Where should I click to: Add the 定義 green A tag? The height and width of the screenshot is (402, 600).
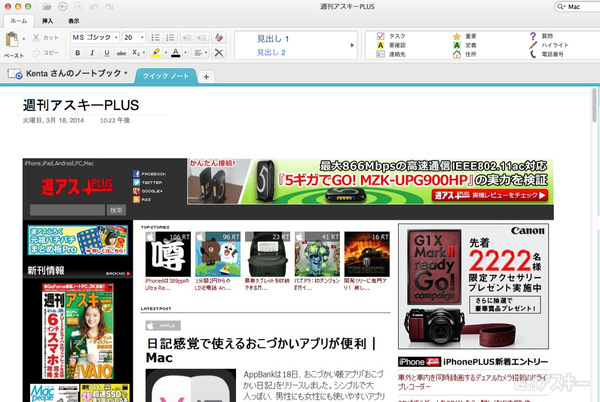pyautogui.click(x=465, y=45)
